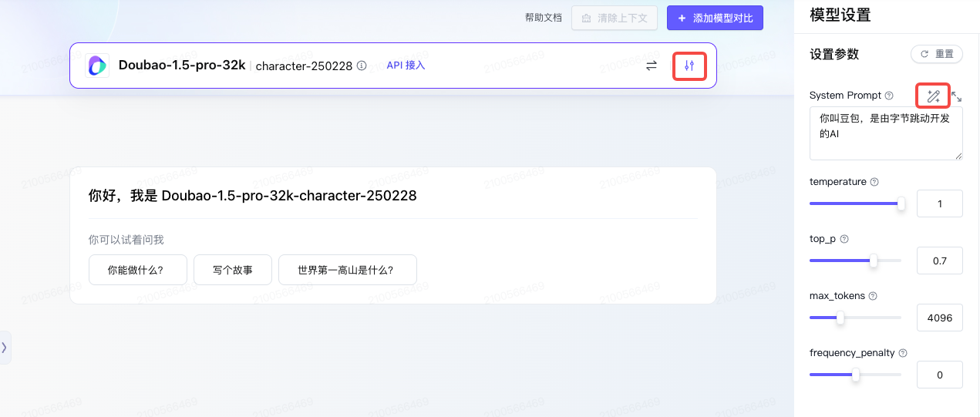Click help icon next to temperature
The image size is (980, 417).
pyautogui.click(x=874, y=182)
